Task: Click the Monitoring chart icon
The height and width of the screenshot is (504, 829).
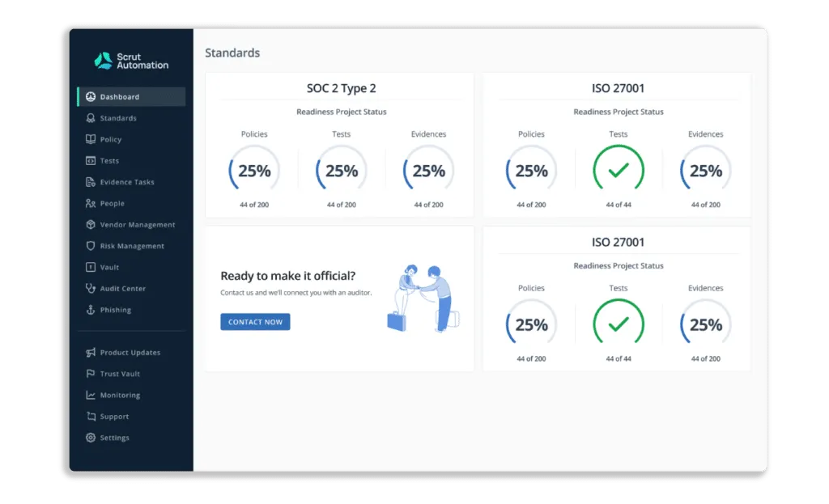Action: [91, 395]
